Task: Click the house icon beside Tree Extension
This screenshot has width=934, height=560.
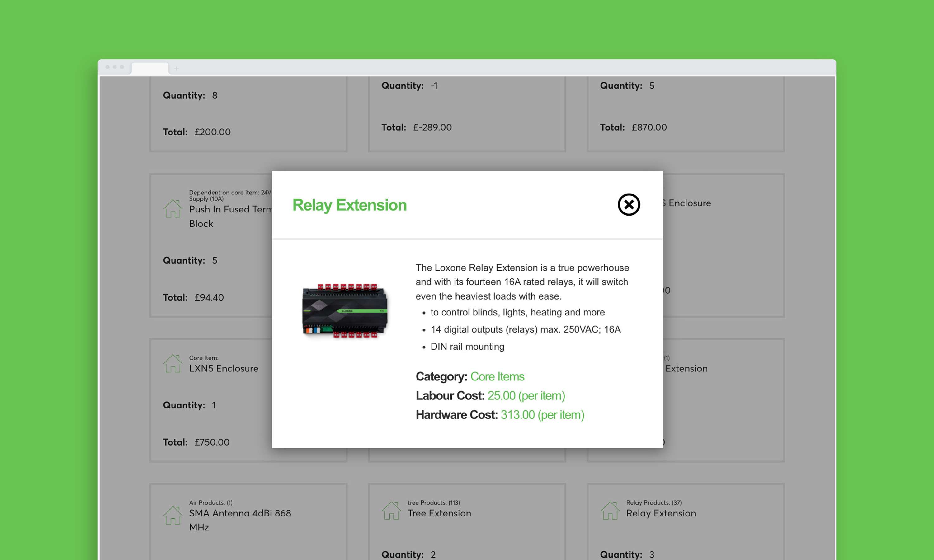Action: point(391,511)
